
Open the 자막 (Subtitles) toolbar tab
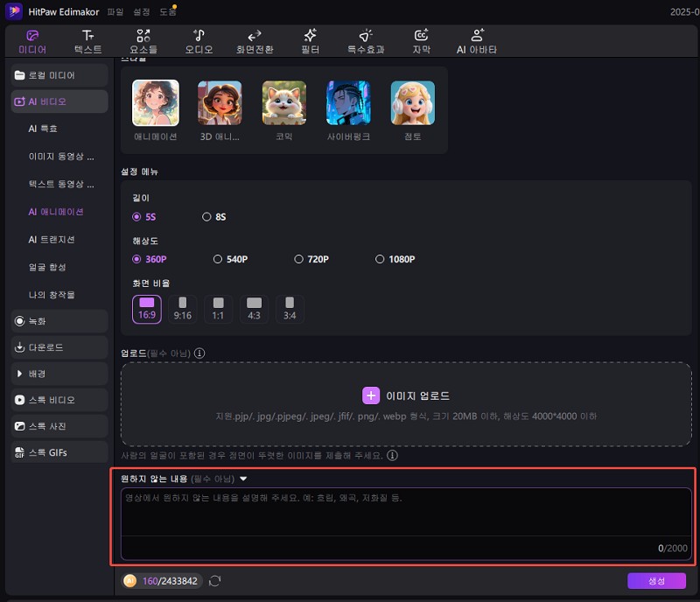tap(421, 41)
